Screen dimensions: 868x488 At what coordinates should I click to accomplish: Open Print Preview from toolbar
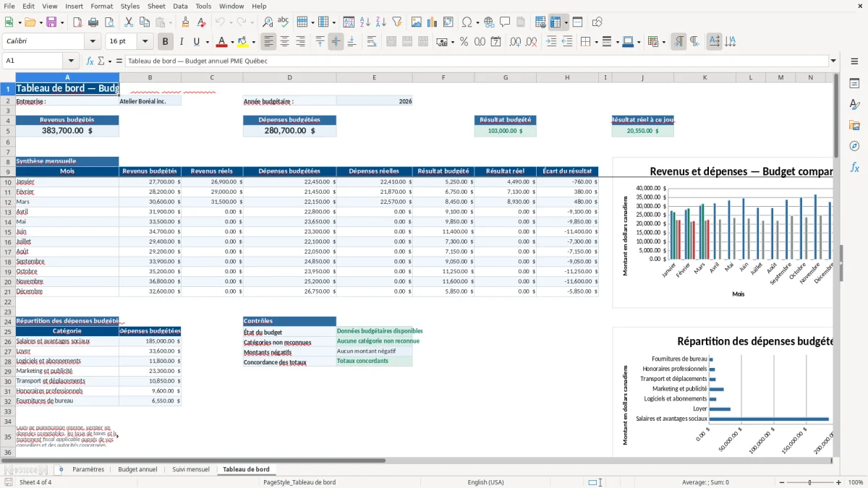click(x=109, y=22)
